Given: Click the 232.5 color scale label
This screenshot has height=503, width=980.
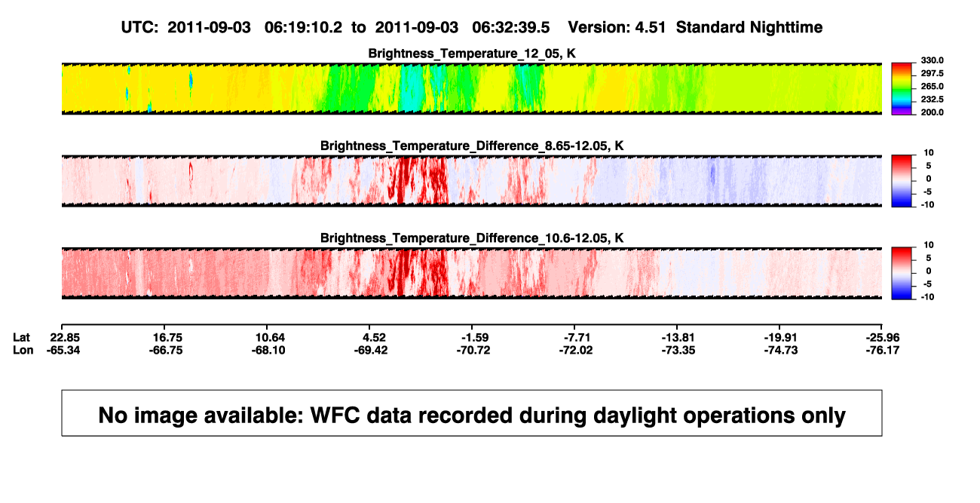Looking at the screenshot, I should [x=933, y=100].
